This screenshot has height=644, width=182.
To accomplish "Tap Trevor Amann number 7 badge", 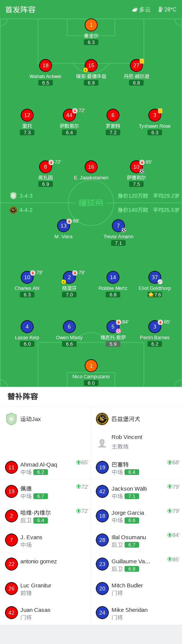I will (118, 226).
